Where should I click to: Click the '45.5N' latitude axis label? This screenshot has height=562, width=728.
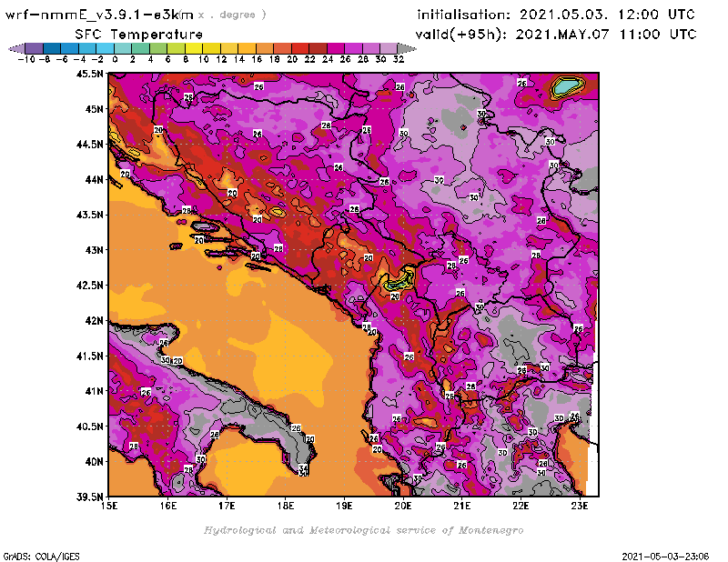tap(89, 74)
